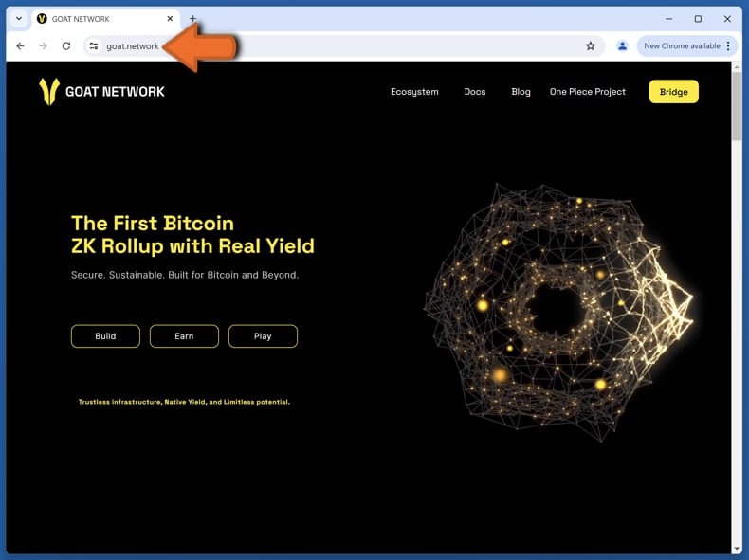Viewport: 749px width, 560px height.
Task: Open the Docs navigation link
Action: click(x=475, y=92)
